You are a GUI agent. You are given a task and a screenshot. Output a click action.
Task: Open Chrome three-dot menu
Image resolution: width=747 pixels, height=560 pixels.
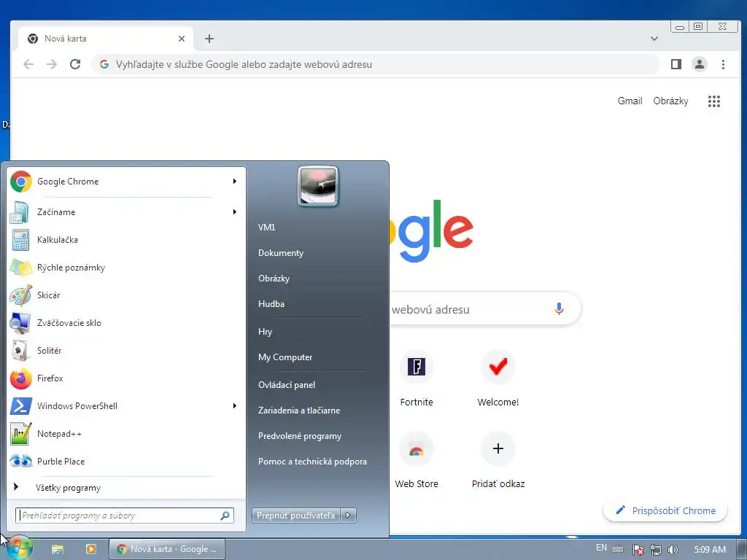[x=723, y=64]
